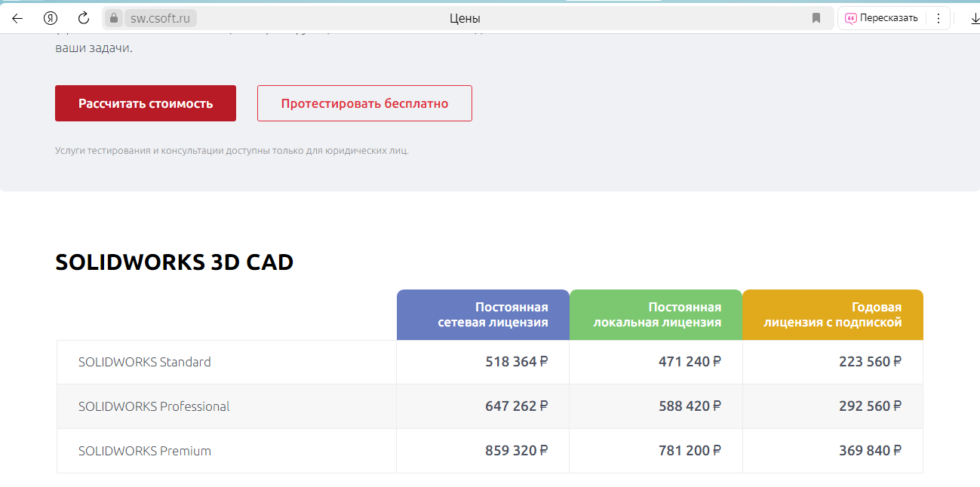Click the 518 364 ₽ Standard network price
Screen dimensions: 980x487
[516, 362]
